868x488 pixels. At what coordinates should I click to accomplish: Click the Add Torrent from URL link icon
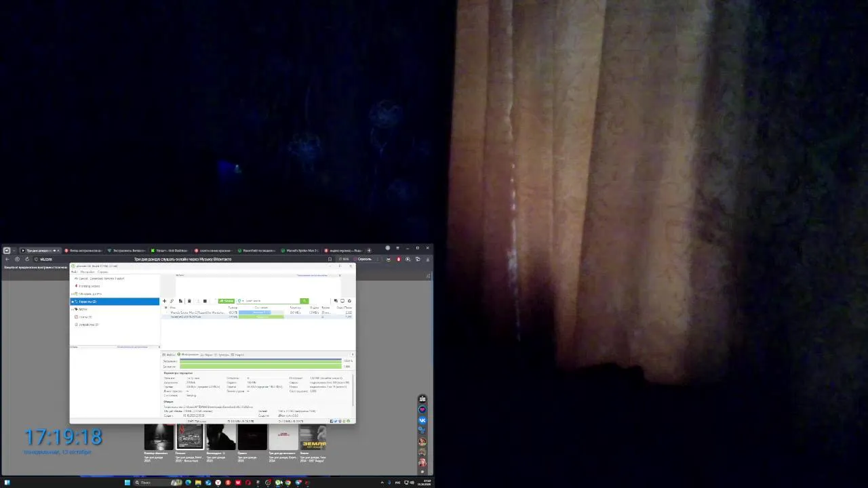pos(172,301)
